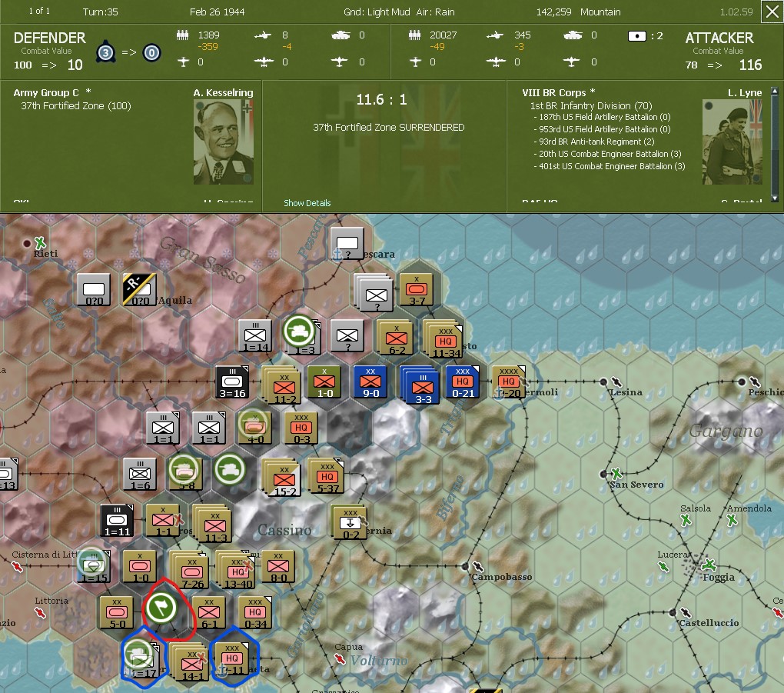Select blue 3-3 infantry regiment stack
Screen dimensions: 784x693
(x=421, y=385)
